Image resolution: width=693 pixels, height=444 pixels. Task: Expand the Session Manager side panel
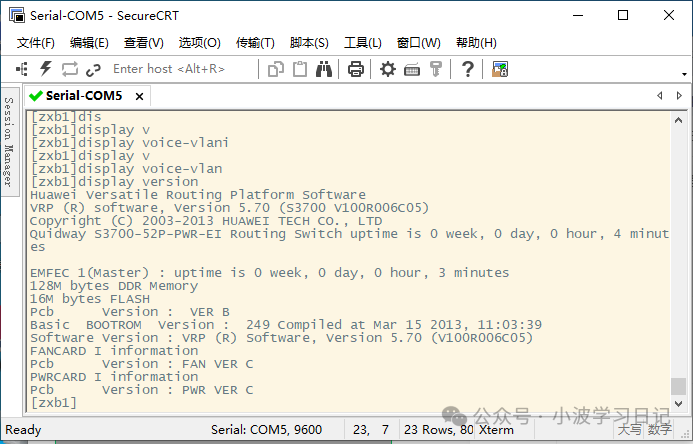[9, 142]
